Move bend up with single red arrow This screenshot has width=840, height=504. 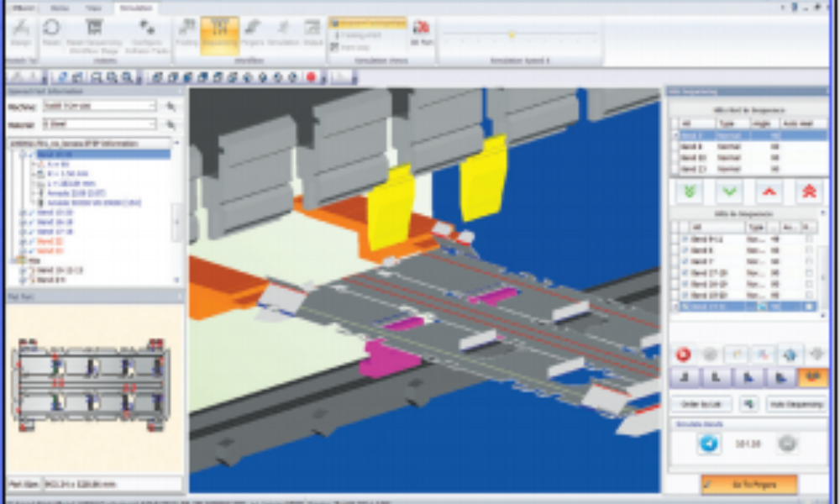[769, 192]
